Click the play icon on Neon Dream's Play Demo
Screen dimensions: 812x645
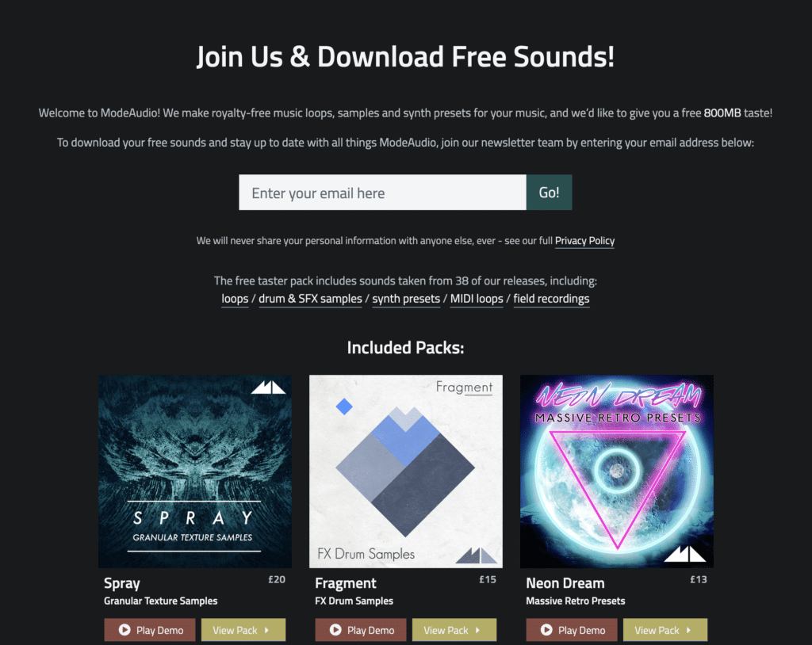(546, 629)
